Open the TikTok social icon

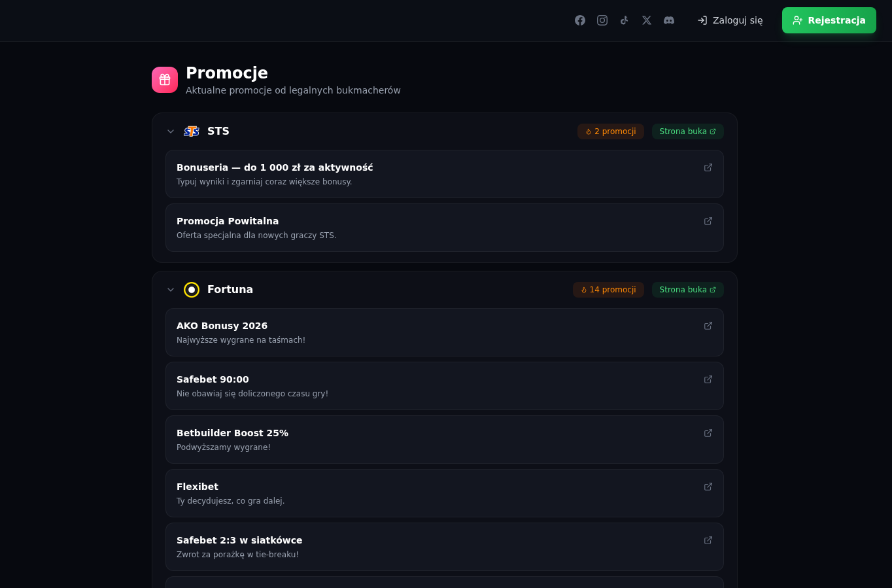[x=625, y=20]
